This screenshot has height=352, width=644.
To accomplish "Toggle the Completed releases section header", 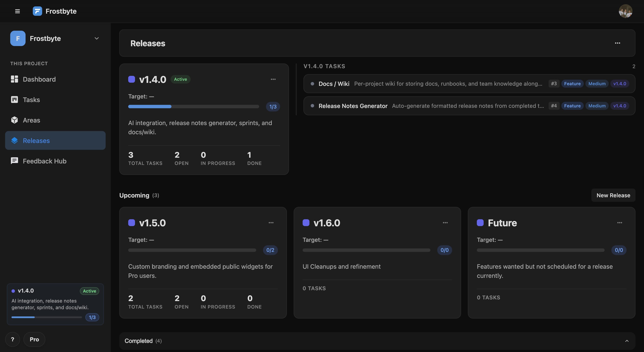I will click(377, 341).
